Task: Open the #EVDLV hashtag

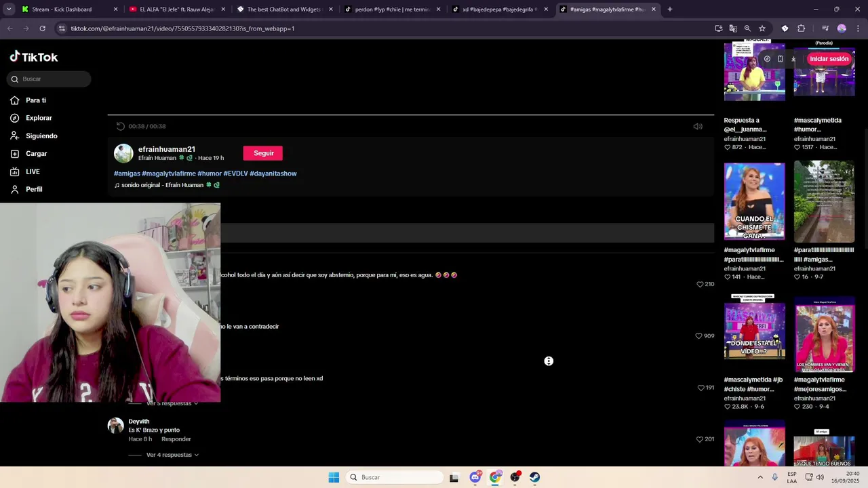Action: click(235, 174)
